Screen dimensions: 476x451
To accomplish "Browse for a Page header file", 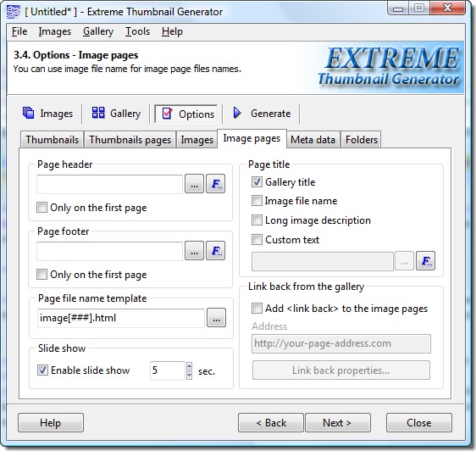I will coord(194,184).
